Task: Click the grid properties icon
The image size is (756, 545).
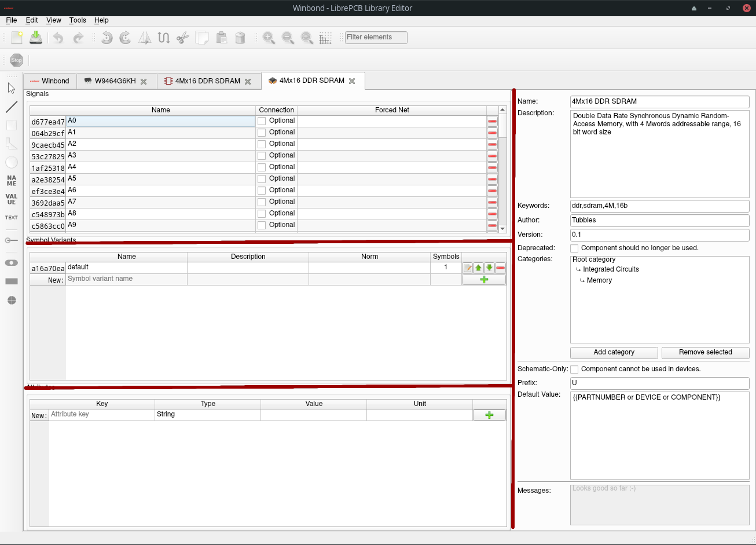Action: coord(325,38)
